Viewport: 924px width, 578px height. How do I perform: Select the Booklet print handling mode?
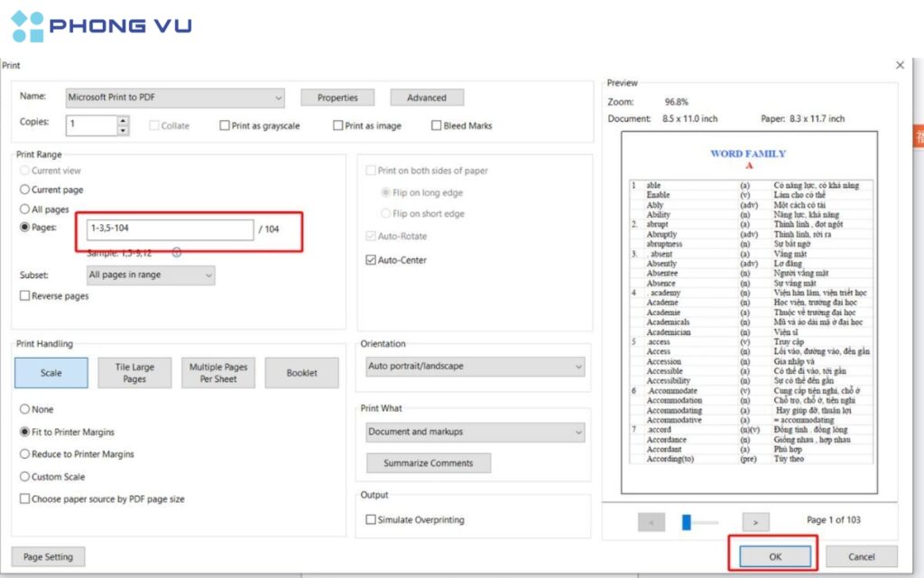(x=301, y=372)
